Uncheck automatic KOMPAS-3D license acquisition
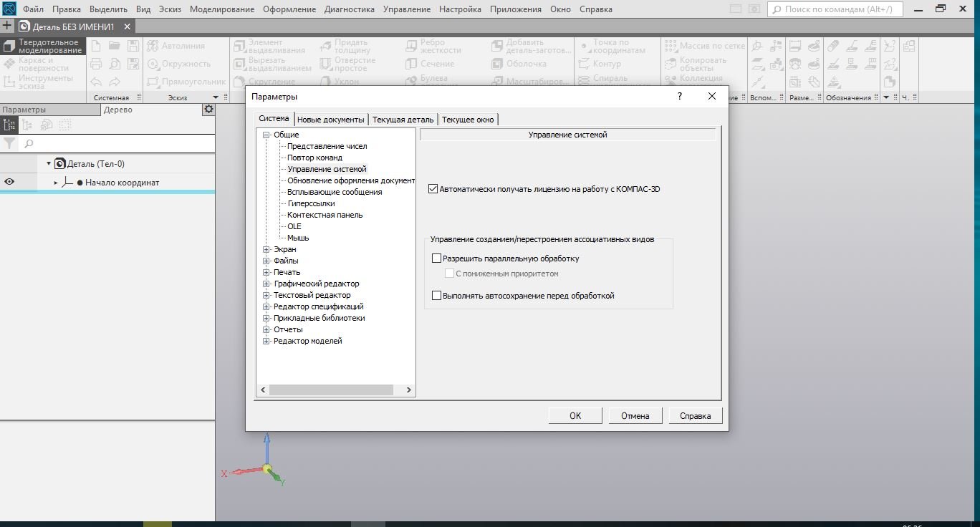This screenshot has width=980, height=527. pyautogui.click(x=433, y=190)
